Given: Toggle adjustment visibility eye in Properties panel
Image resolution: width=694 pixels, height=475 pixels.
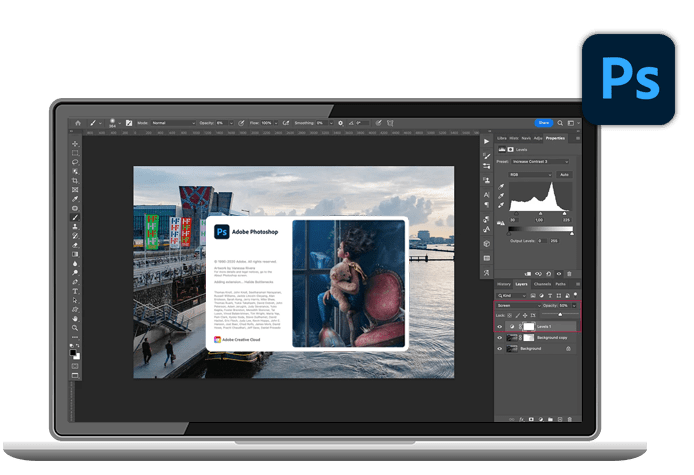Looking at the screenshot, I should coord(559,274).
